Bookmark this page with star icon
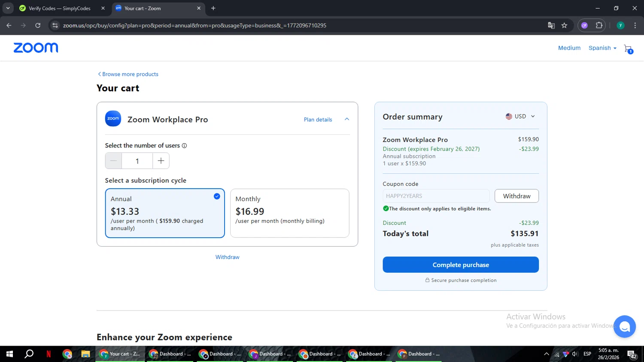This screenshot has height=362, width=644. coord(564,26)
